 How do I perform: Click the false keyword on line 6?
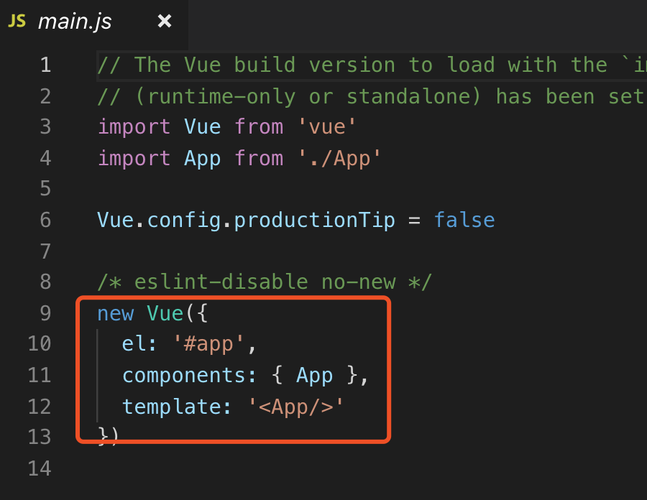(464, 220)
